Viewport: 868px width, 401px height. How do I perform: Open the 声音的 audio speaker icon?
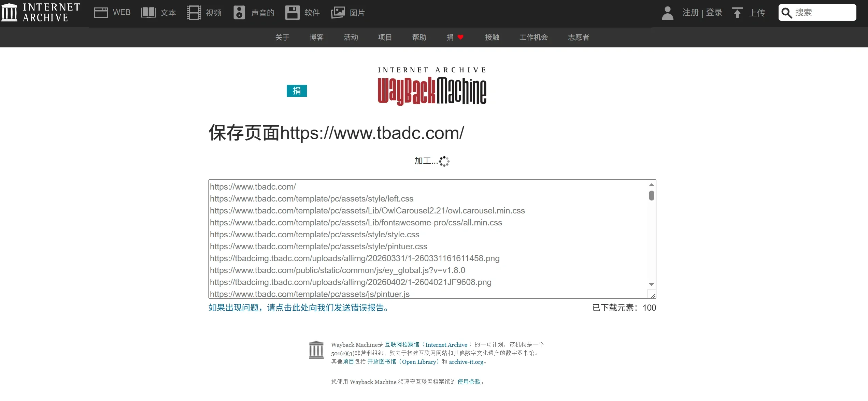239,13
